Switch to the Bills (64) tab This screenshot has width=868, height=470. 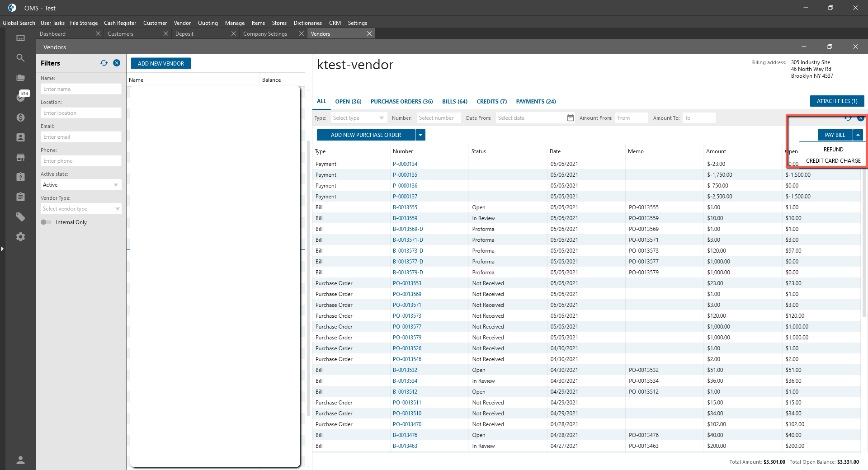click(454, 102)
